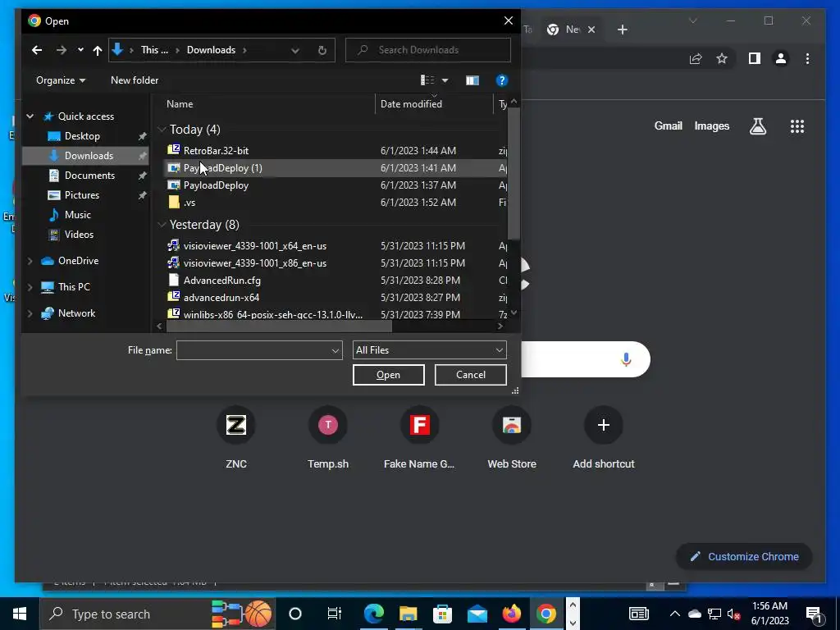
Task: Open a new Chrome tab
Action: click(x=622, y=30)
